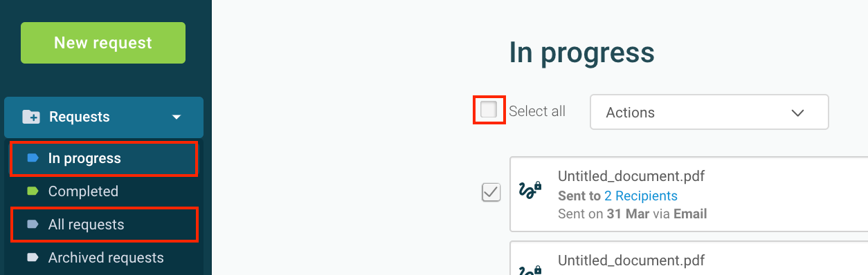
Task: Start a New request
Action: click(x=103, y=43)
